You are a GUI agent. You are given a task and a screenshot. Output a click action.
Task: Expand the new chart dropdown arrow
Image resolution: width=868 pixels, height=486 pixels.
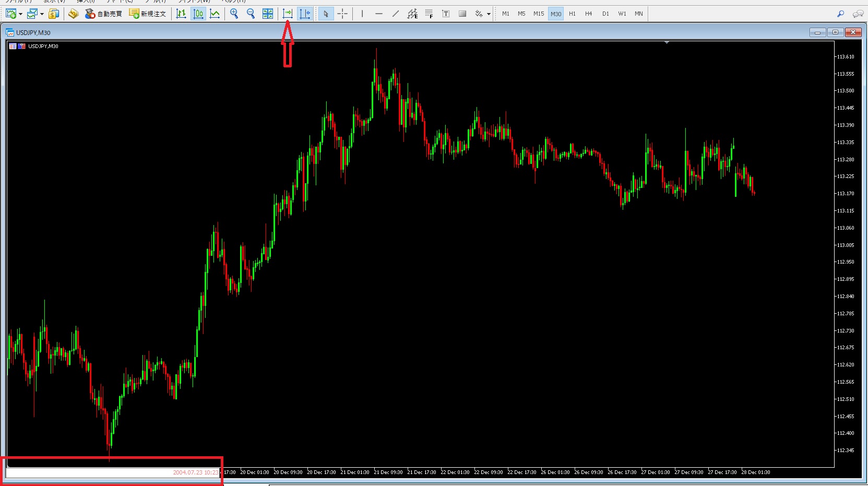click(x=20, y=14)
